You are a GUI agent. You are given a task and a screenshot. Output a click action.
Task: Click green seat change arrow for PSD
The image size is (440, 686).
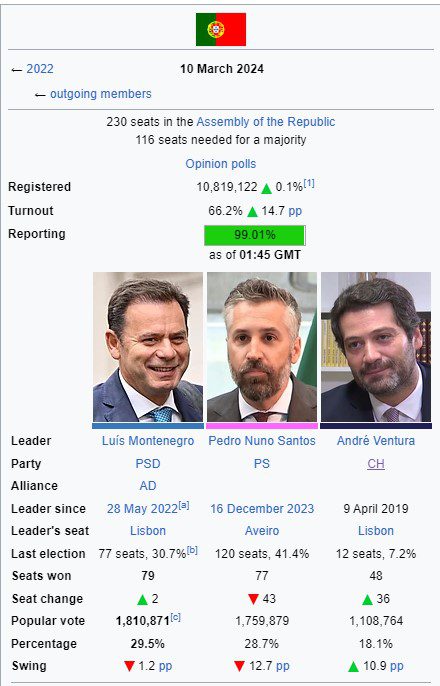(143, 599)
